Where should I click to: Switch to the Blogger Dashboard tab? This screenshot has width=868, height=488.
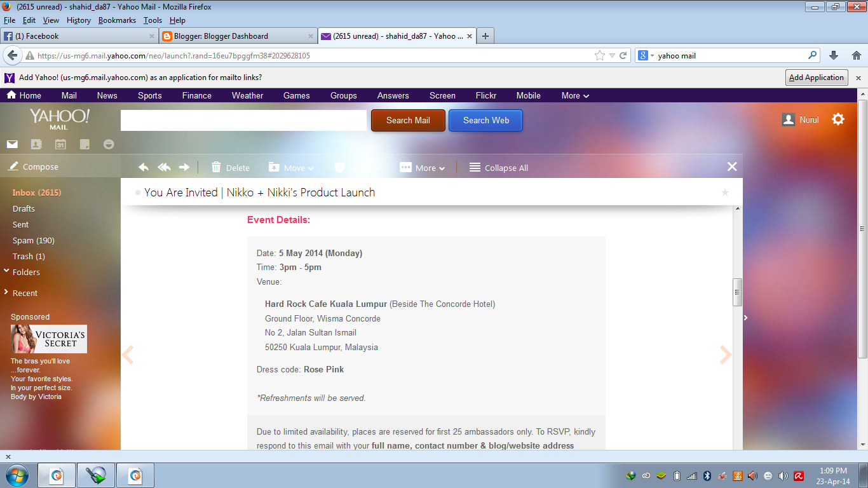238,36
